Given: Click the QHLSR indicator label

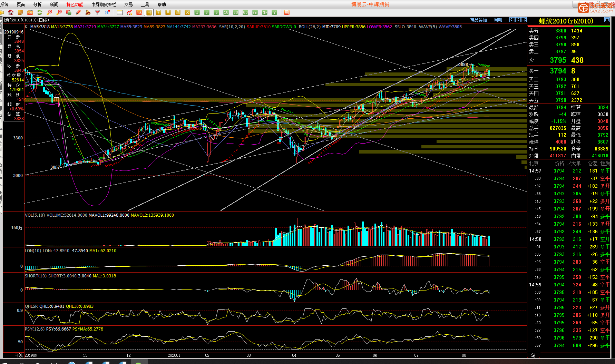Looking at the screenshot, I should point(31,306).
